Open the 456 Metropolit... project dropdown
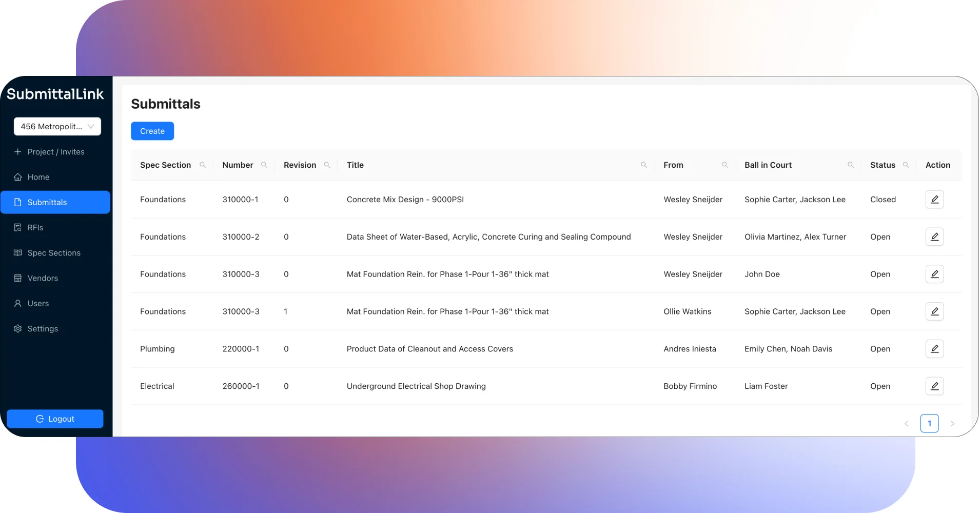The height and width of the screenshot is (513, 980). point(57,127)
